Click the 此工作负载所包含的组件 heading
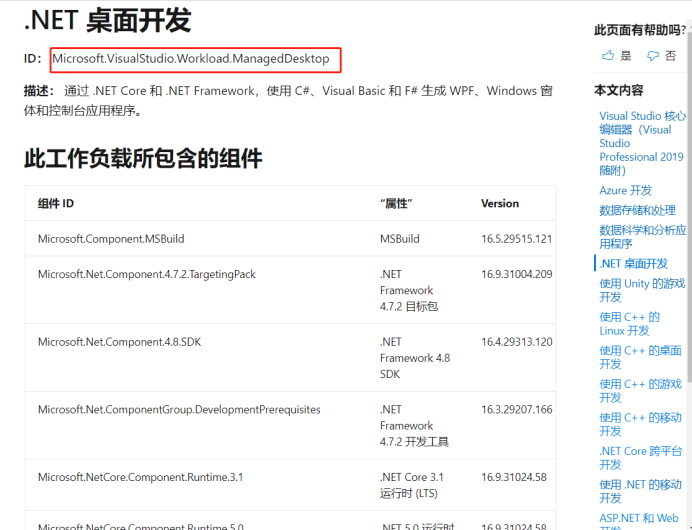The height and width of the screenshot is (530, 692). tap(143, 158)
